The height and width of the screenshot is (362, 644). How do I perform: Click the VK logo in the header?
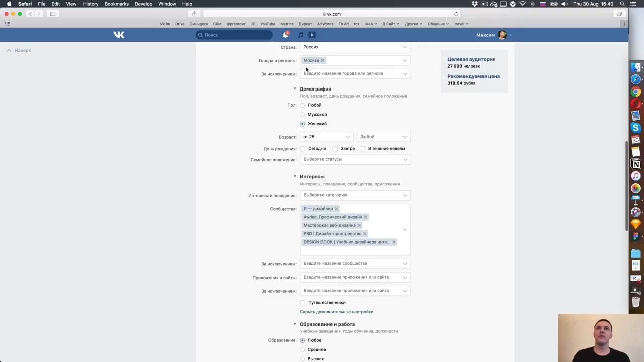119,35
